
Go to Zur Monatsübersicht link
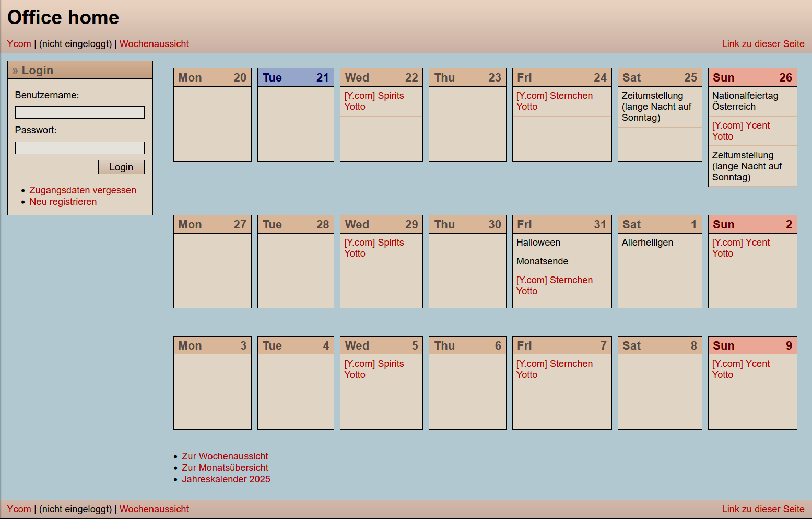tap(225, 468)
